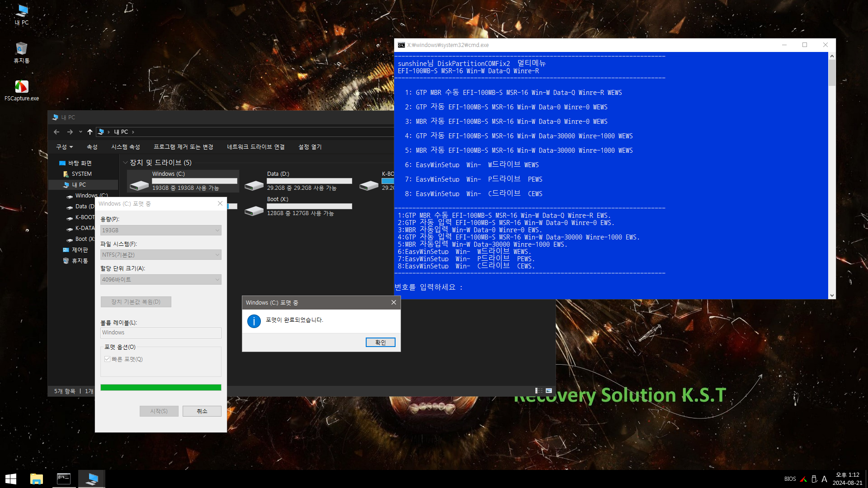The width and height of the screenshot is (868, 488).
Task: Click 프로그램 제거 또는 변경 toolbar item
Action: (183, 147)
